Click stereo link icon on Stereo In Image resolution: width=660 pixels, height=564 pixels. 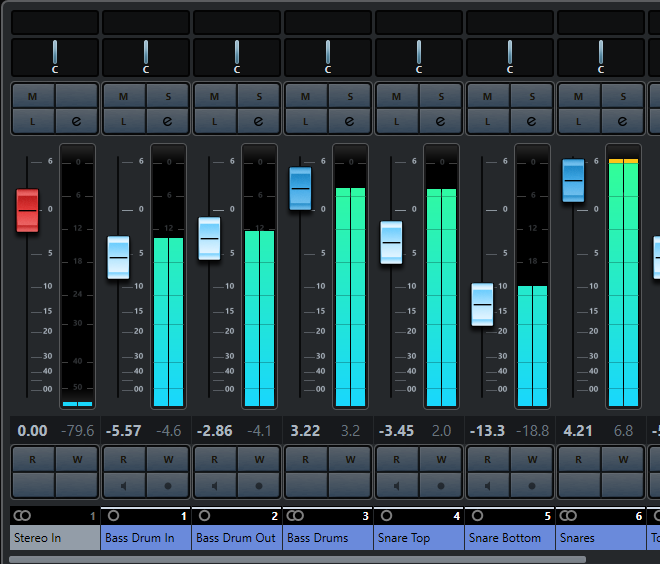[x=22, y=516]
